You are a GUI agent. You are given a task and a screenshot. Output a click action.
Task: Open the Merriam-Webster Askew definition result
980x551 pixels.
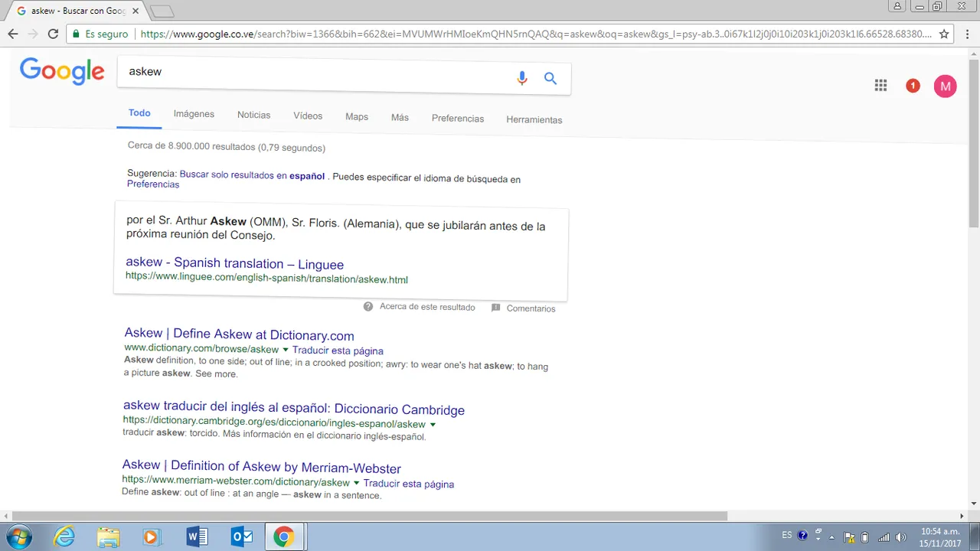point(261,466)
